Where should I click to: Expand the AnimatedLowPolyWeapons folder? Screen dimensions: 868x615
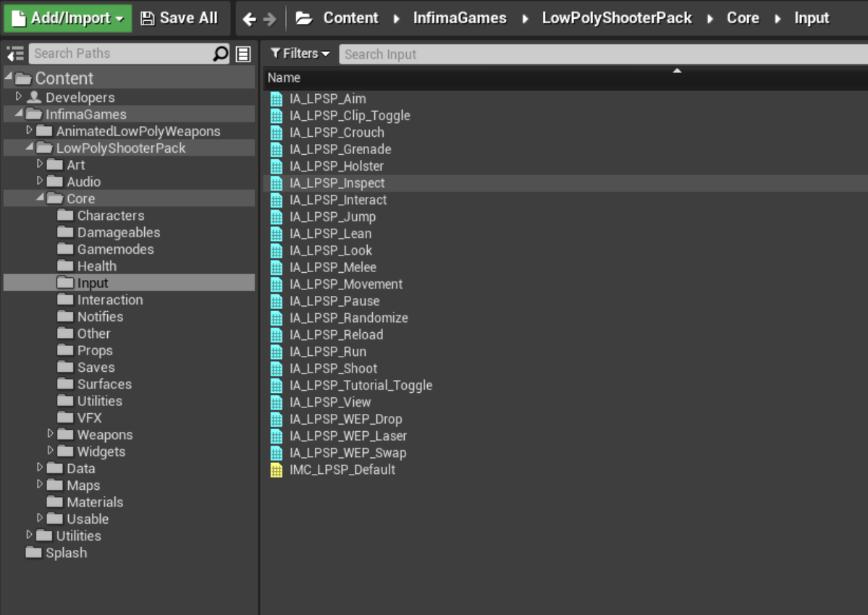coord(29,131)
